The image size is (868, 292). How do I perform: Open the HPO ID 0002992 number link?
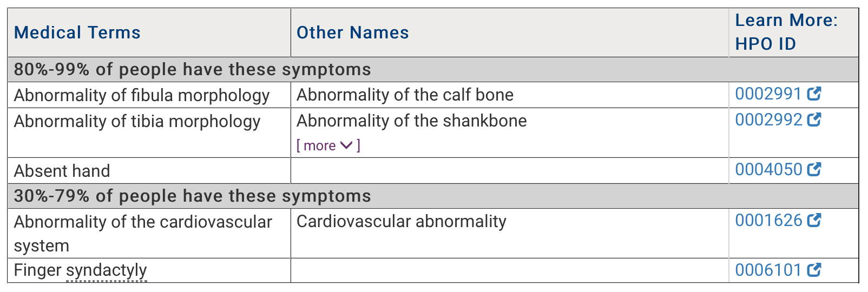pos(768,120)
